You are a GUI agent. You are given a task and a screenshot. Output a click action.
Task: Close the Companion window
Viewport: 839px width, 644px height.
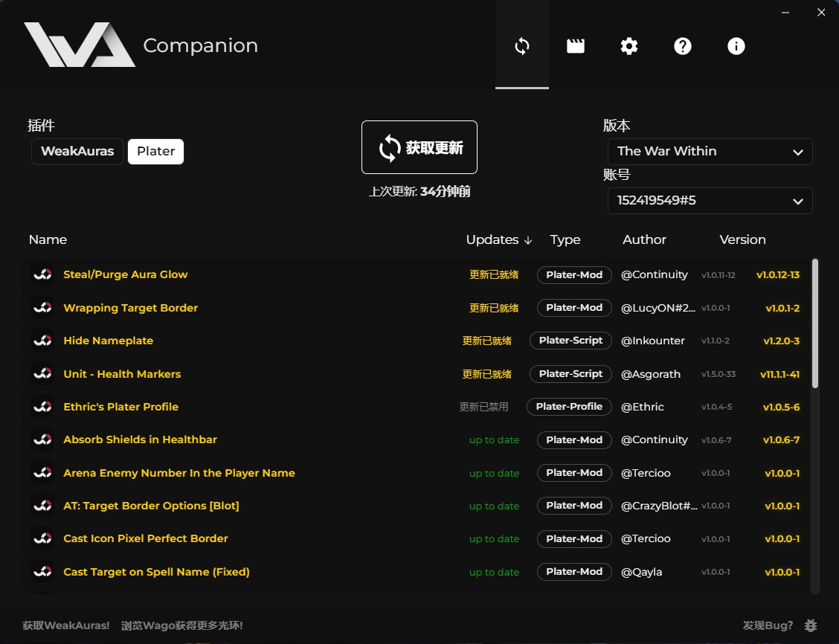(821, 13)
